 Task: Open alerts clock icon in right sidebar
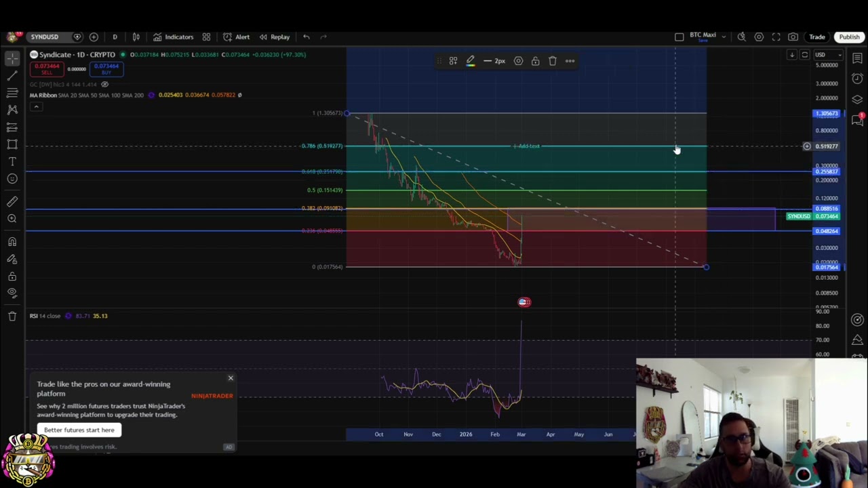[857, 79]
